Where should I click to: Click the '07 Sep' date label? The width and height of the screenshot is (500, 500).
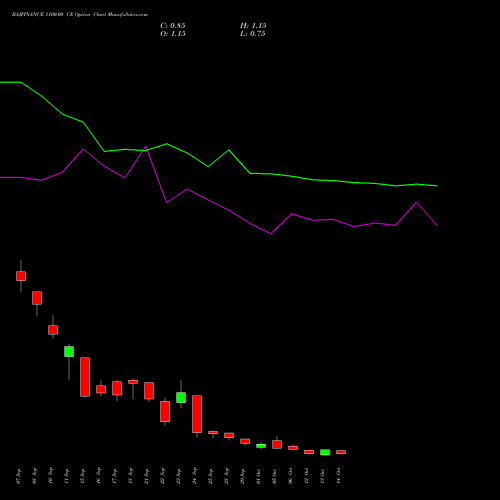[x=19, y=476]
